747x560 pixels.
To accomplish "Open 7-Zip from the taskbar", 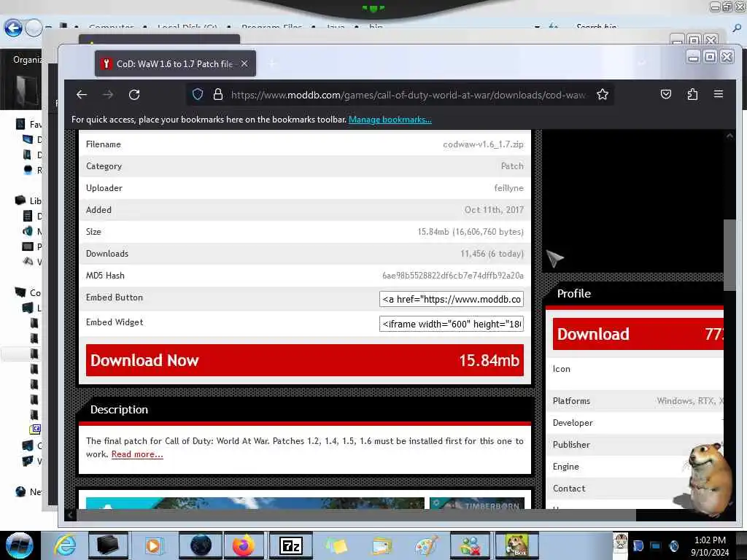I will pos(290,545).
